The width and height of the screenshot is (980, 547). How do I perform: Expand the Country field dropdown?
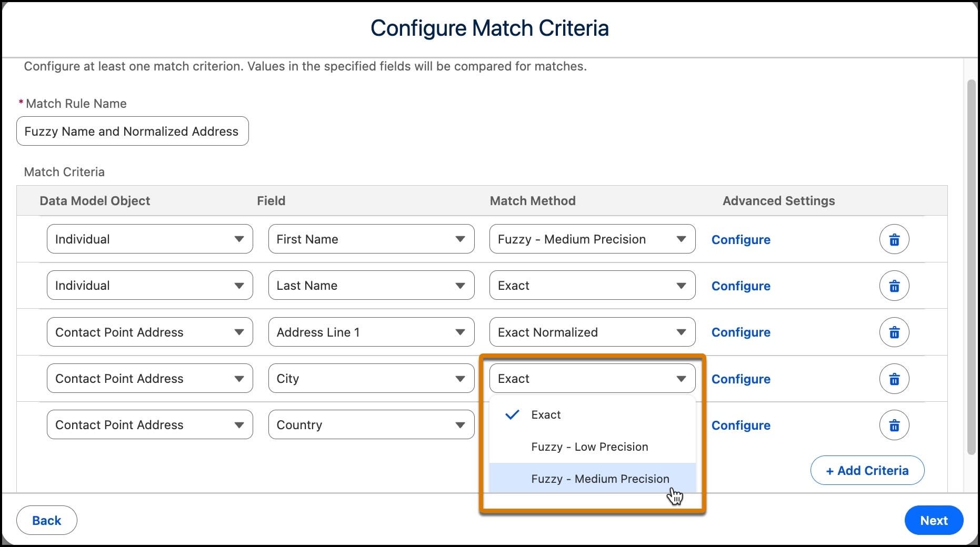pos(371,425)
